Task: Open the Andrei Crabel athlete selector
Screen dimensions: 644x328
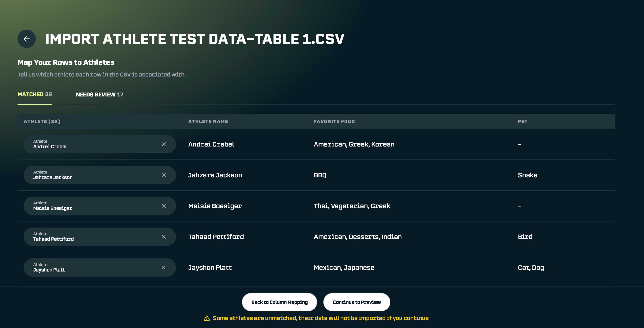Action: 93,144
